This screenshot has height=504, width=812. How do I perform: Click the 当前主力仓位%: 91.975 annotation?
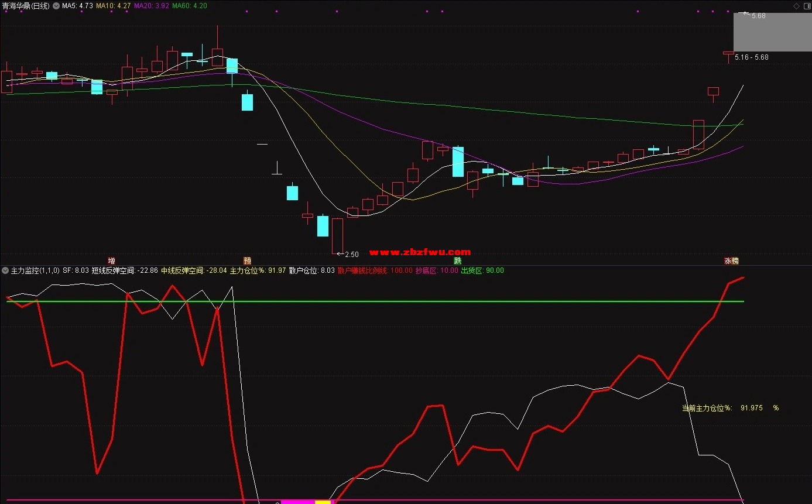point(730,408)
